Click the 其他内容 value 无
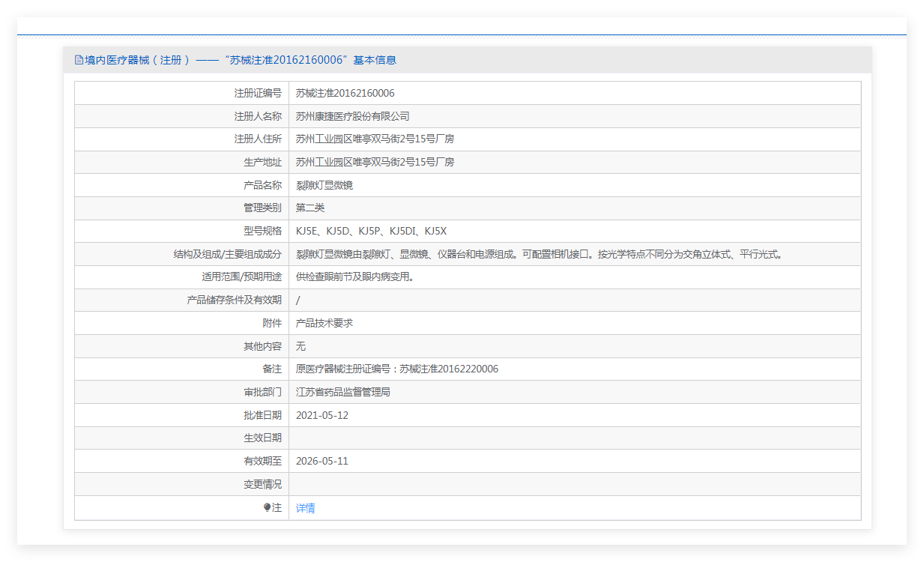 [301, 346]
